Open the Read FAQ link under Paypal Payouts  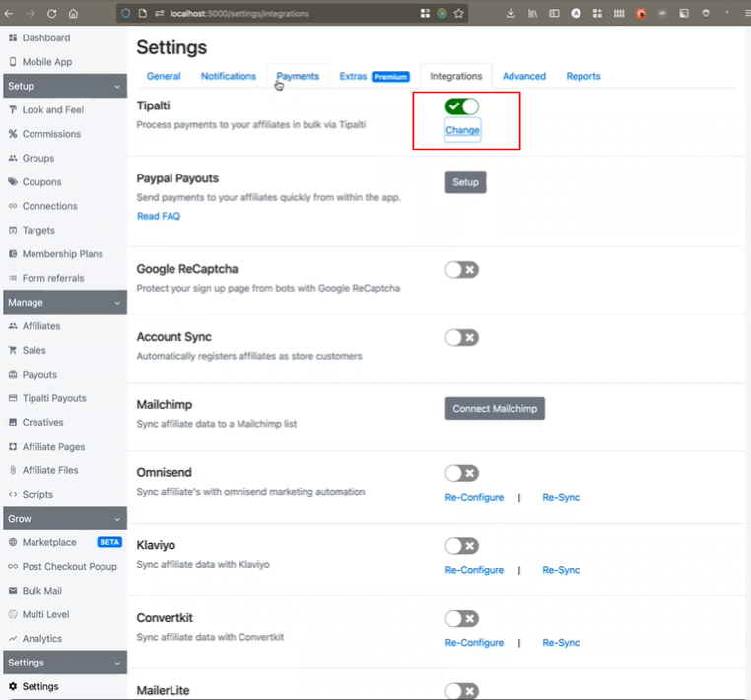pyautogui.click(x=158, y=216)
